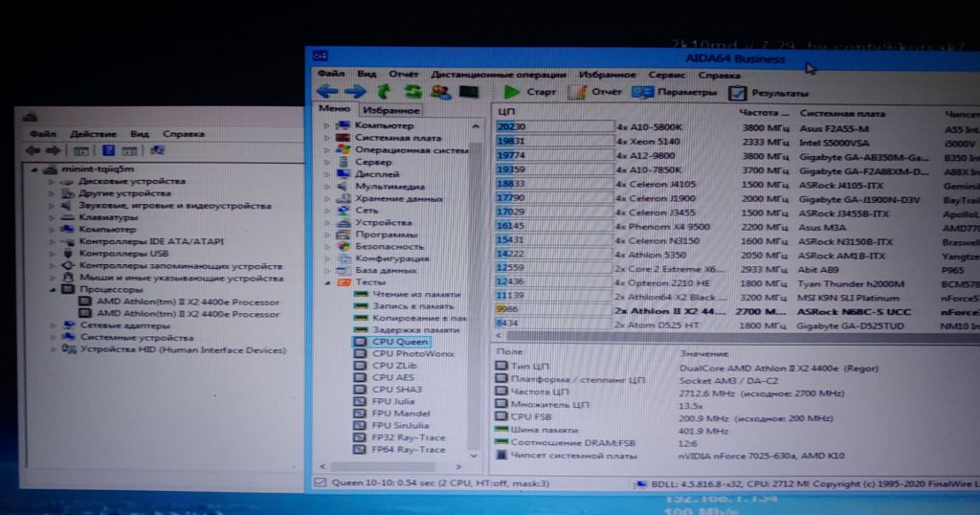Select the FPU Julia test

coord(393,401)
